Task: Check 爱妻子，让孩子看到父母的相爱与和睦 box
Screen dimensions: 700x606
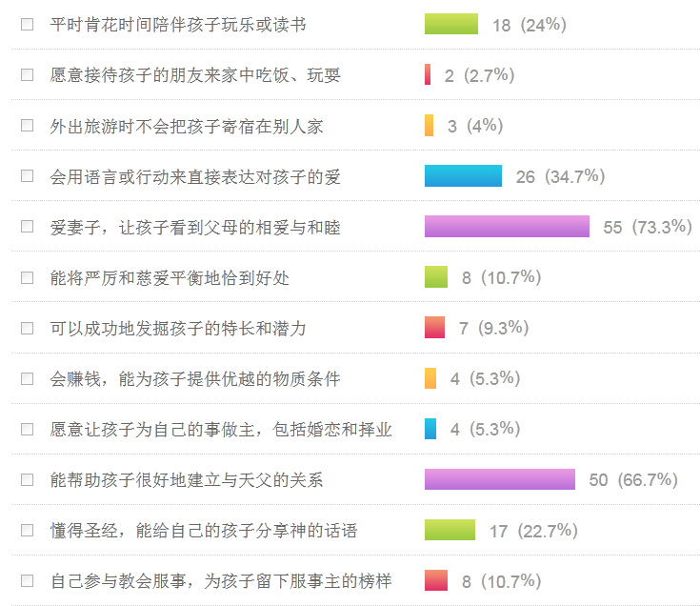Action: click(x=27, y=227)
